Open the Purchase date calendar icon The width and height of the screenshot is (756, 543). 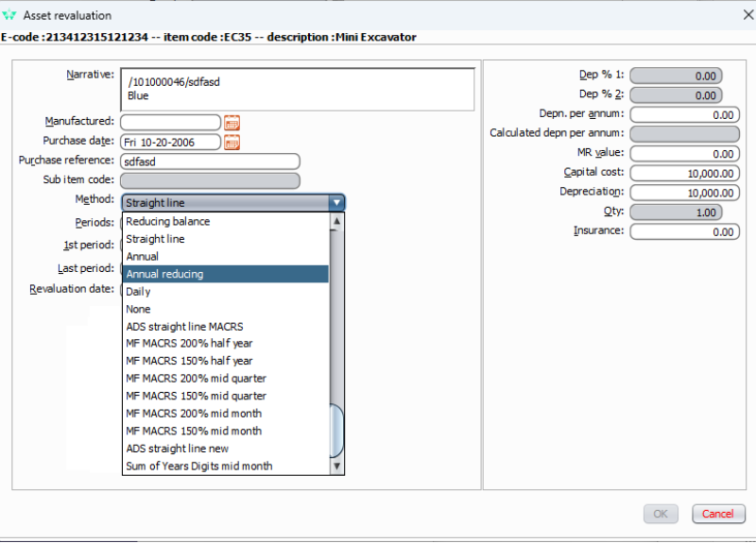232,142
